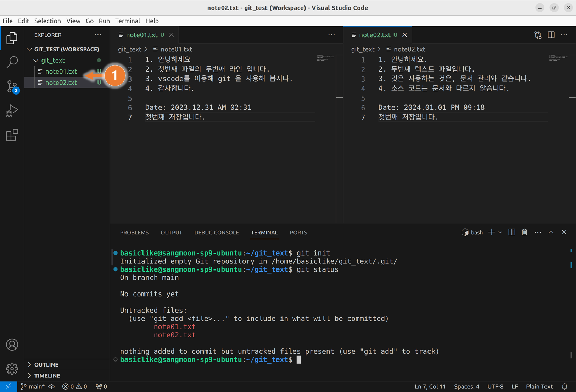Click git_text breadcrumb in left editor
This screenshot has width=576, height=392.
(129, 49)
